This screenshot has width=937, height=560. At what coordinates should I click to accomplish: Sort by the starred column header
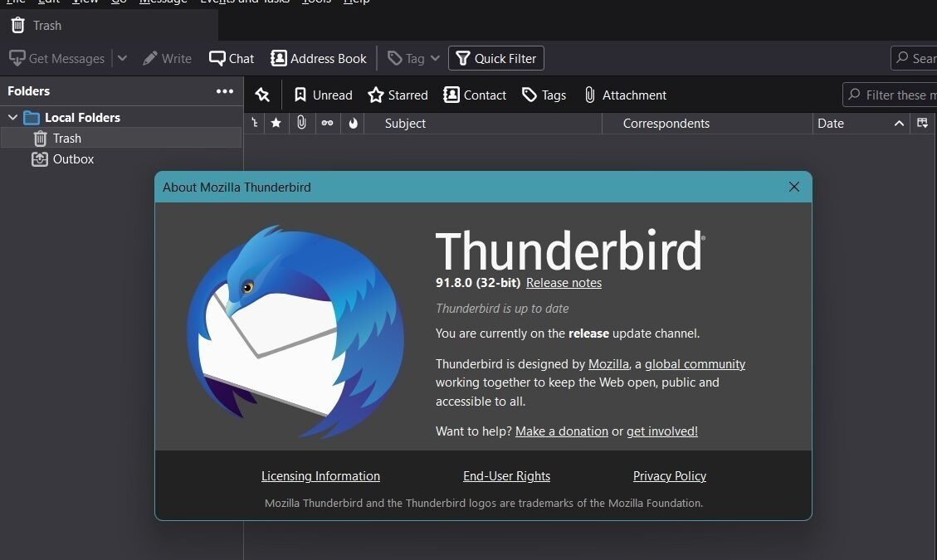tap(276, 123)
